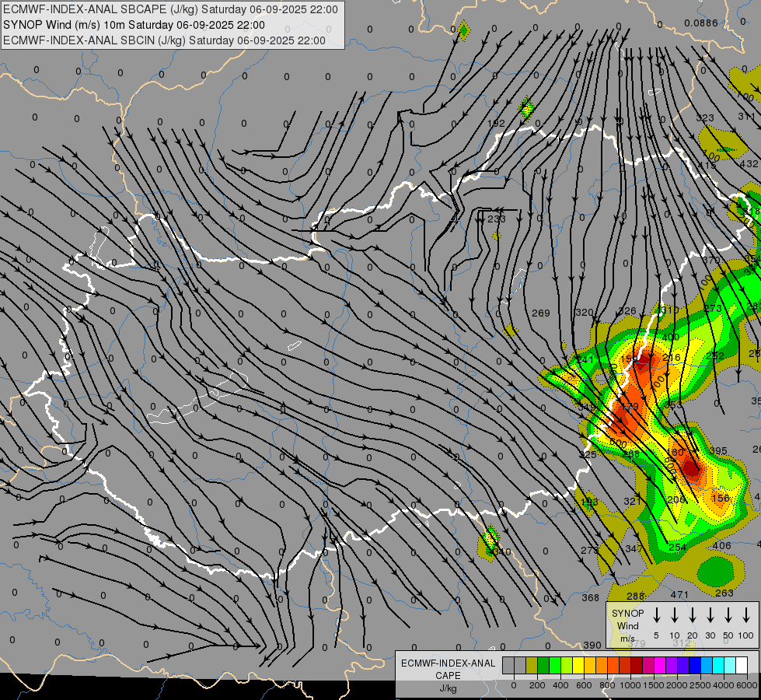Click the 368 value on the map
Image resolution: width=761 pixels, height=700 pixels.
pyautogui.click(x=591, y=598)
